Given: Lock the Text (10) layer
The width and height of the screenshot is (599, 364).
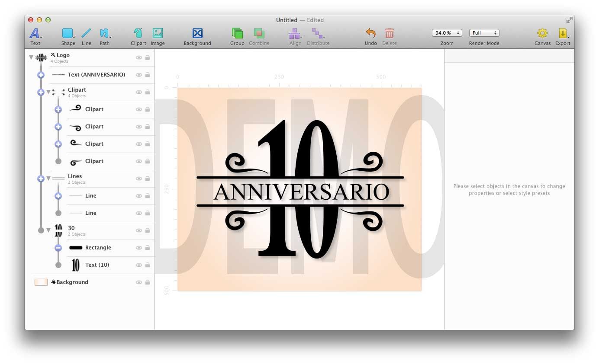Looking at the screenshot, I should (148, 265).
